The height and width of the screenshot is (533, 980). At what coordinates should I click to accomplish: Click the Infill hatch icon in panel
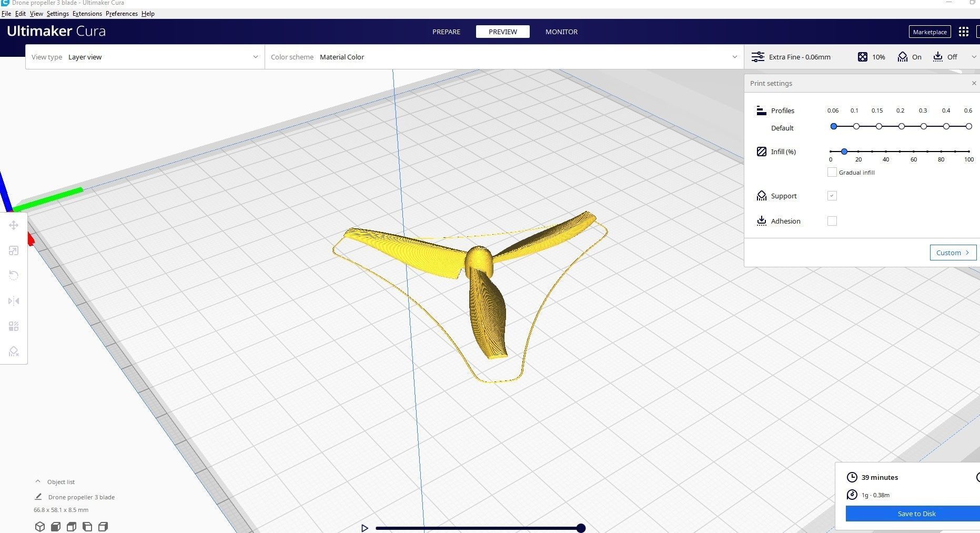click(761, 152)
